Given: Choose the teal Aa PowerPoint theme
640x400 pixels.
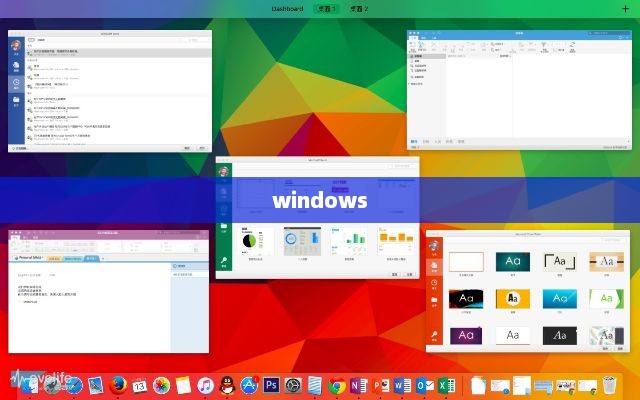Looking at the screenshot, I should (513, 262).
